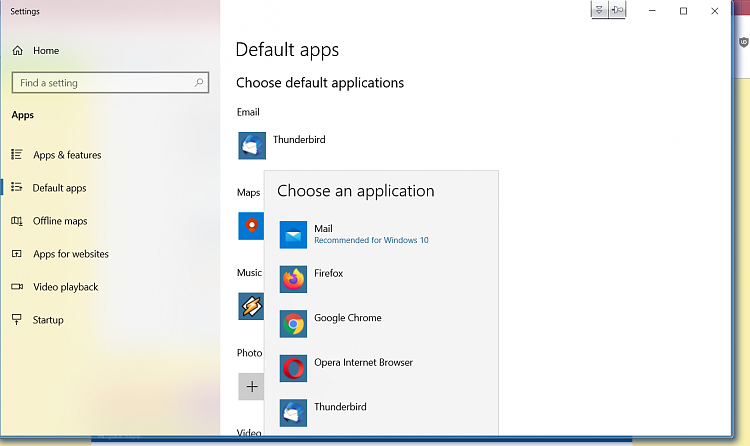The image size is (750, 446).
Task: Select the Mail app icon in the chooser
Action: tap(293, 235)
